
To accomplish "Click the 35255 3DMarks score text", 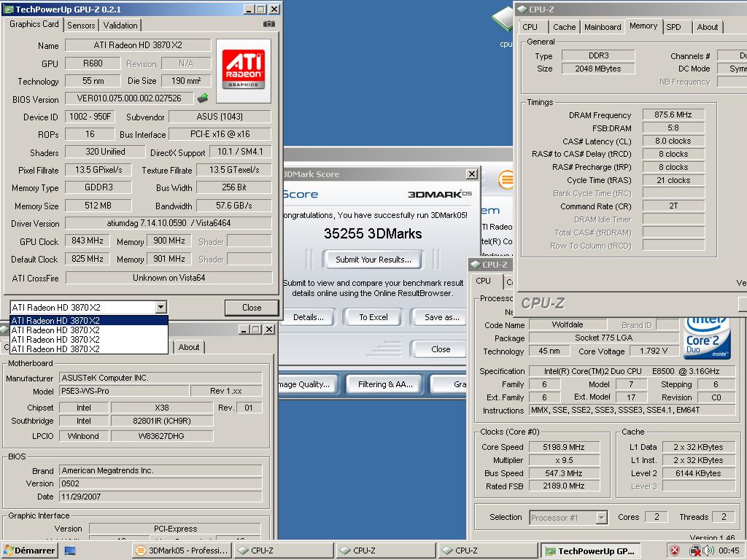I will click(x=373, y=234).
